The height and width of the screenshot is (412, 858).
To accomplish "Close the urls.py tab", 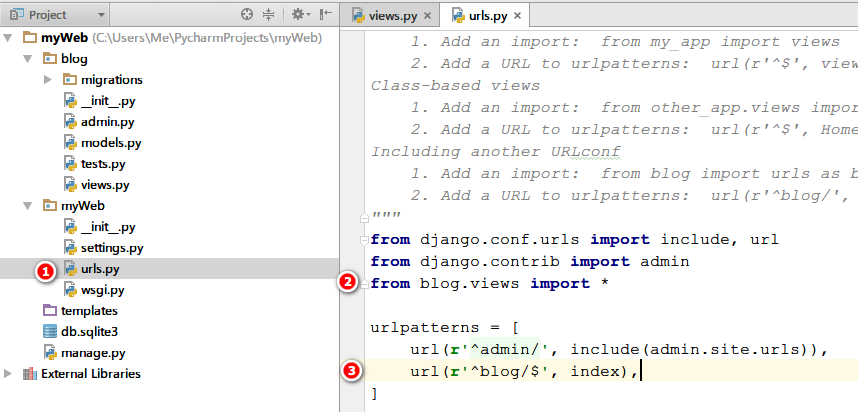I will pos(519,16).
